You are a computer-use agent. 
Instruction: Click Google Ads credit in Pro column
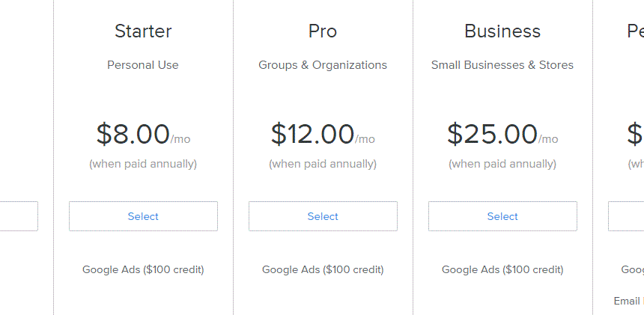[323, 270]
